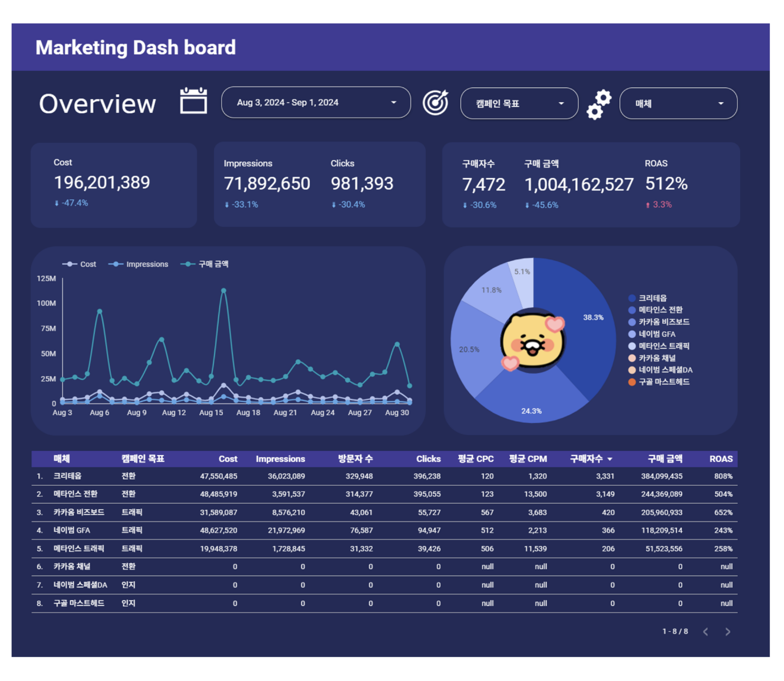784x681 pixels.
Task: Select 카카옴 채널 row in table
Action: [384, 567]
